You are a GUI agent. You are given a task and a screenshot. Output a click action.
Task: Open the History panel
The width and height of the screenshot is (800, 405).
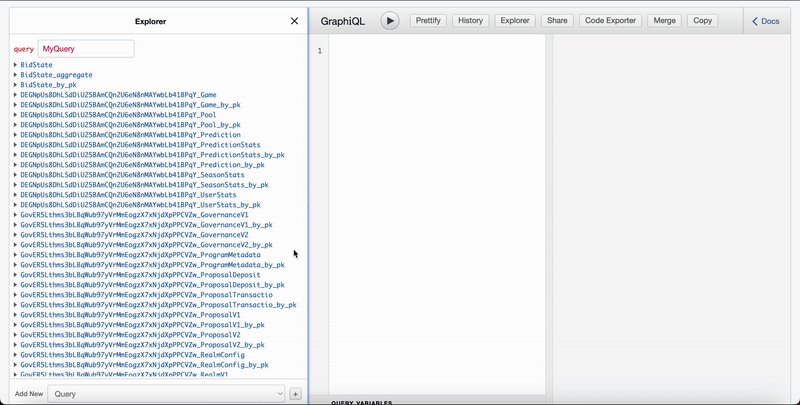coord(469,20)
